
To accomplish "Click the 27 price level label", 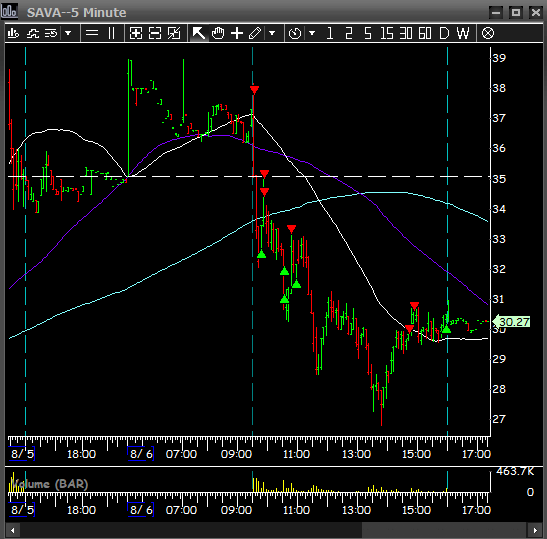I will (x=499, y=419).
